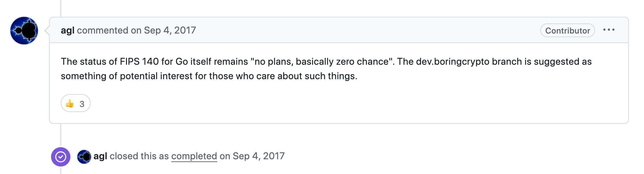Click the word "commented" in the header
Image resolution: width=644 pixels, height=174 pixels.
103,30
